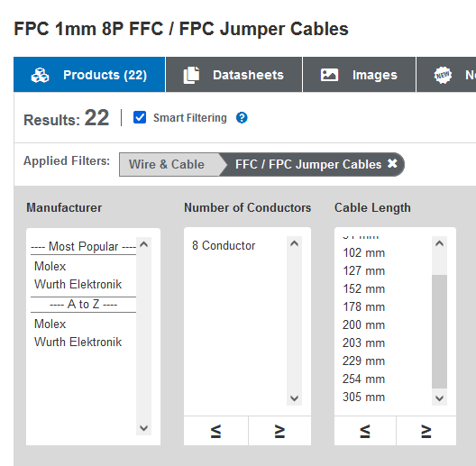Viewport: 476px width, 466px height.
Task: Choose 200 mm cable length
Action: coord(363,324)
